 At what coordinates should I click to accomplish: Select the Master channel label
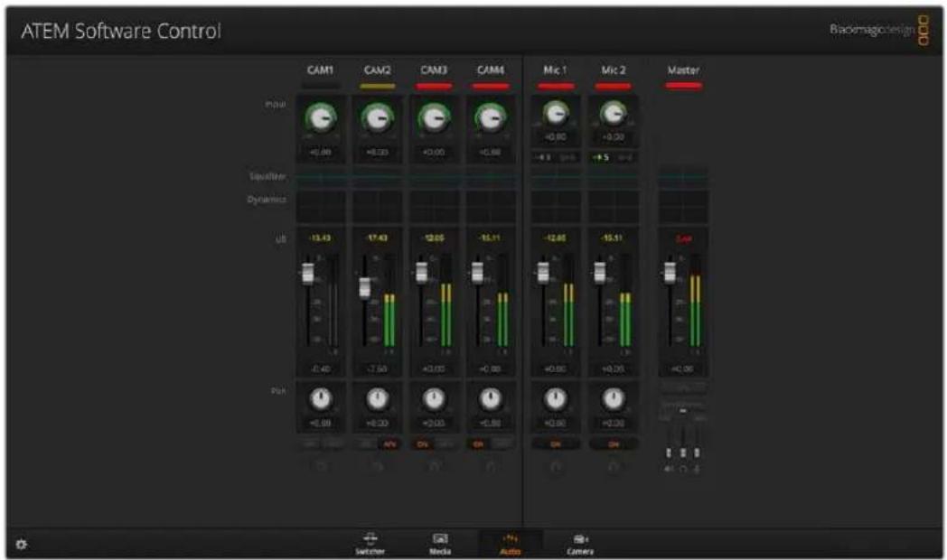683,70
